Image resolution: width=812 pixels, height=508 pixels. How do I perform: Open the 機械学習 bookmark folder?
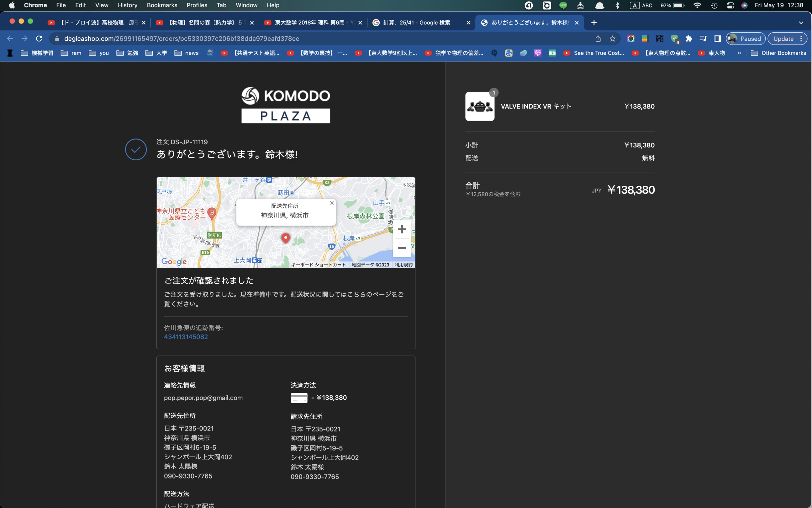tap(37, 53)
